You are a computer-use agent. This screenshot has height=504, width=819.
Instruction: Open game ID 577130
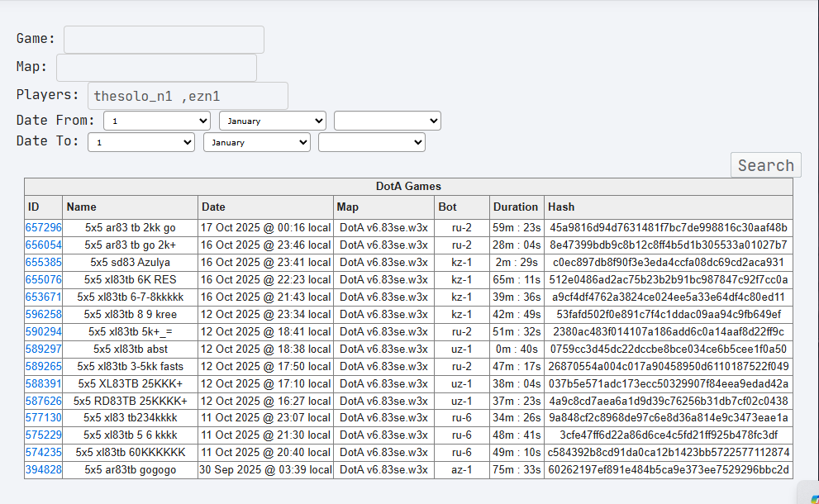click(43, 418)
